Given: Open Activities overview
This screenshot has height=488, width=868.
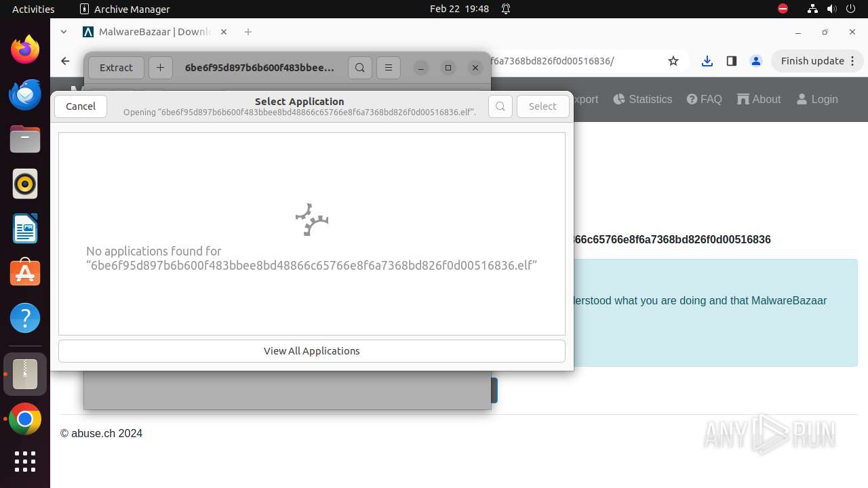Looking at the screenshot, I should [x=33, y=9].
